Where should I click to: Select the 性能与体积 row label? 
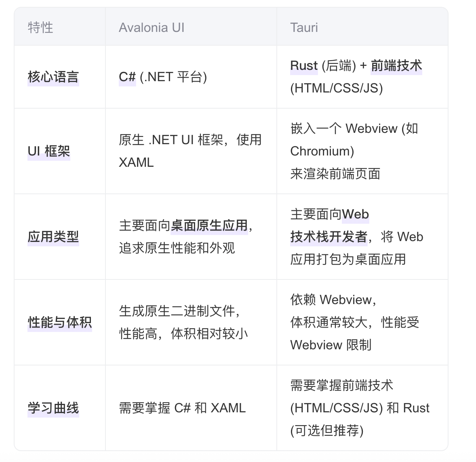60,322
